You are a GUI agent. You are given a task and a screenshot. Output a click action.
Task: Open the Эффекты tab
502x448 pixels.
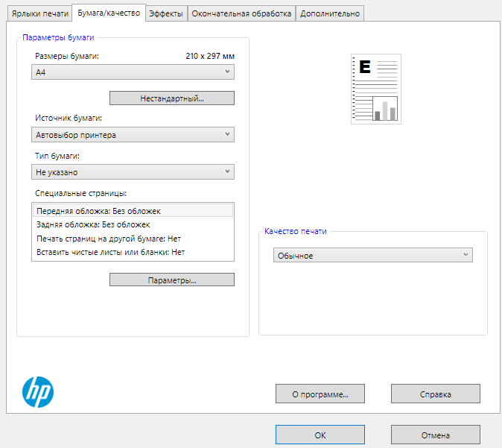(x=166, y=13)
